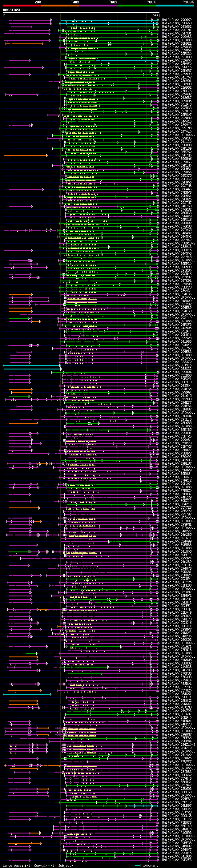Click the UniRef100_Q43586 label
This screenshot has height=868, width=197.
click(176, 460)
